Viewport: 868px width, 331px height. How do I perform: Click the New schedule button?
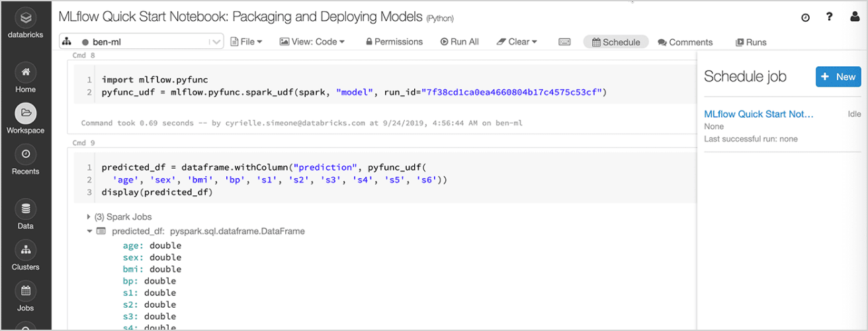coord(838,77)
